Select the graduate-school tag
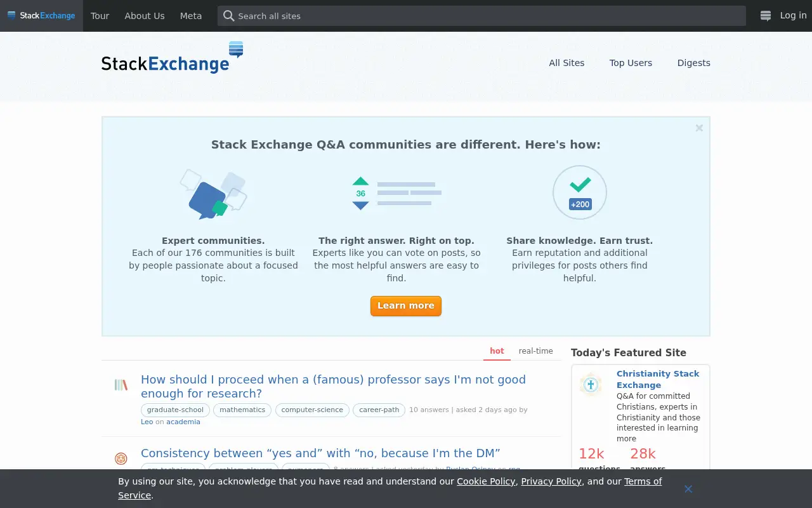The image size is (812, 508). point(175,410)
